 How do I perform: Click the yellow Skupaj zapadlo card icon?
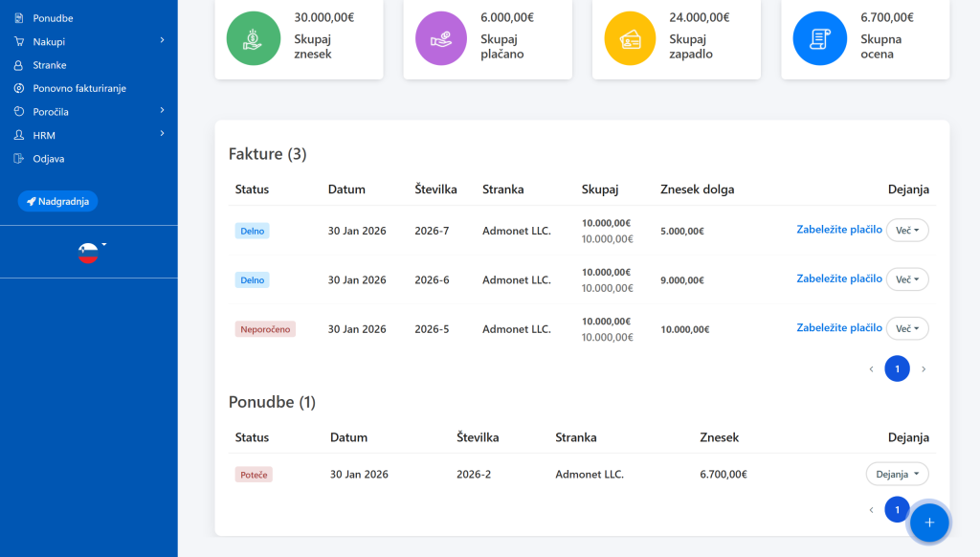(x=631, y=38)
